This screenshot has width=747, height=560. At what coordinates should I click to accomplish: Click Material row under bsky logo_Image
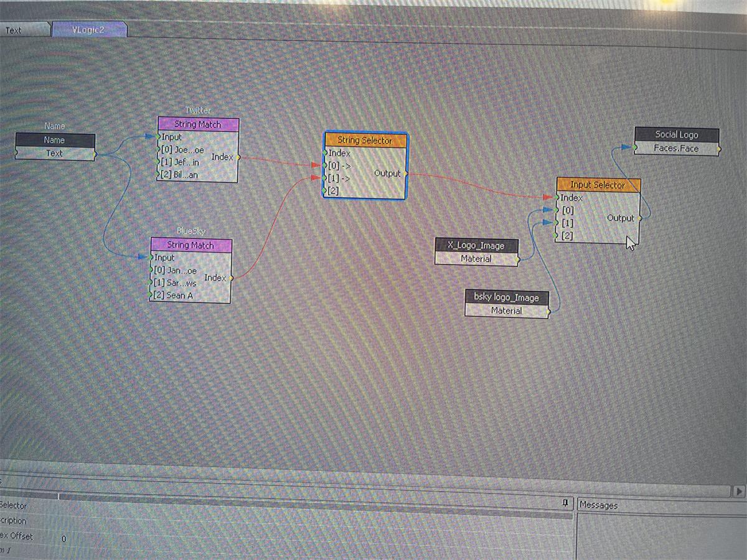(x=507, y=310)
